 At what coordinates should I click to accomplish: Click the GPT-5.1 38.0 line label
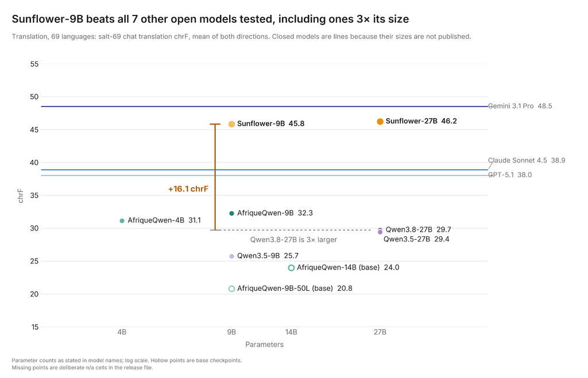510,175
